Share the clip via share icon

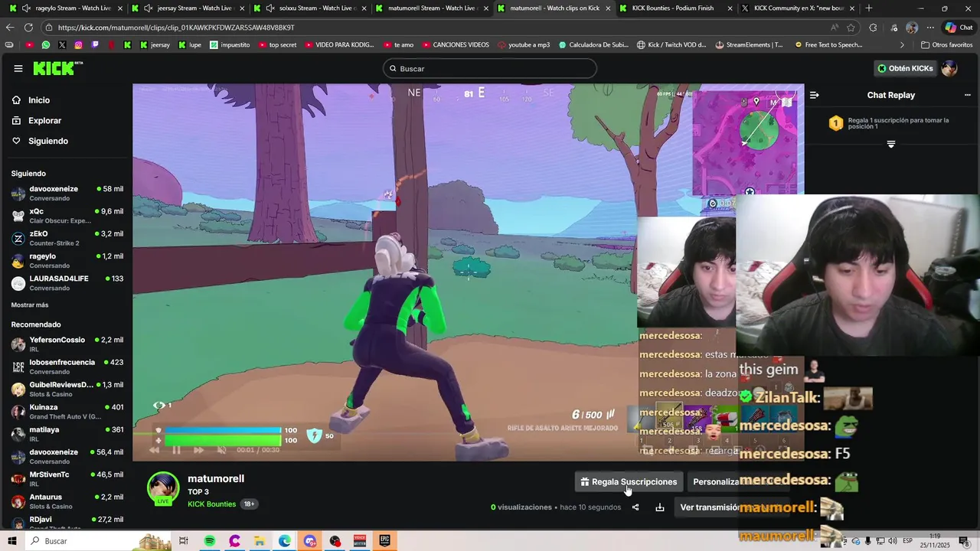pyautogui.click(x=635, y=507)
